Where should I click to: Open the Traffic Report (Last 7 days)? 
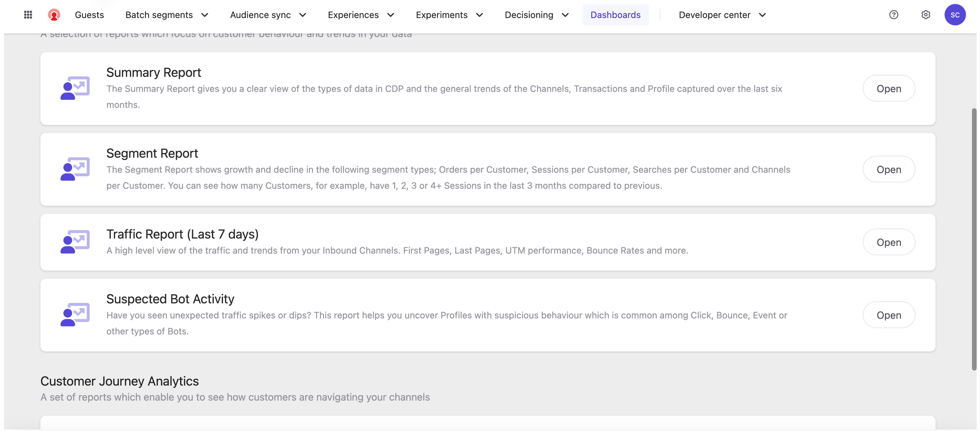(888, 242)
